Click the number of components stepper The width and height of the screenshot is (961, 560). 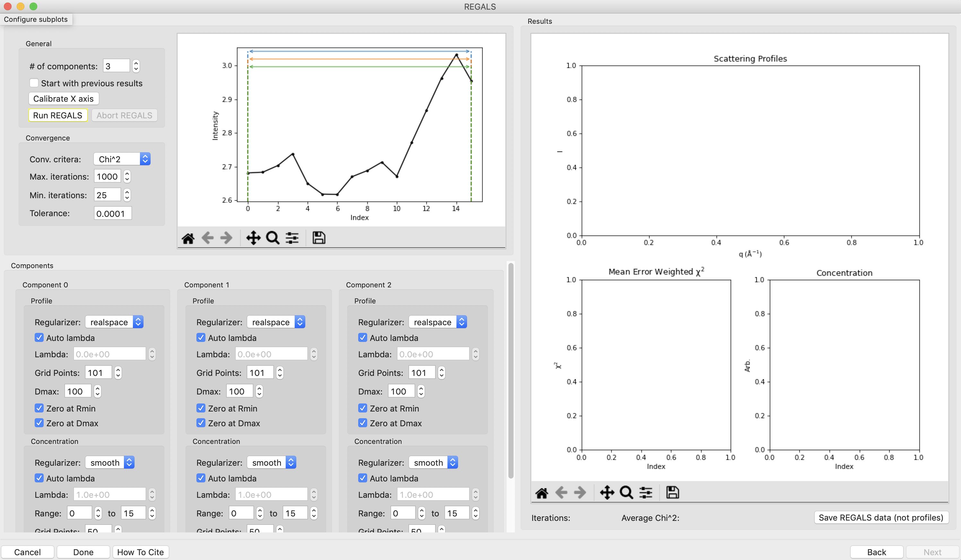[x=136, y=66]
